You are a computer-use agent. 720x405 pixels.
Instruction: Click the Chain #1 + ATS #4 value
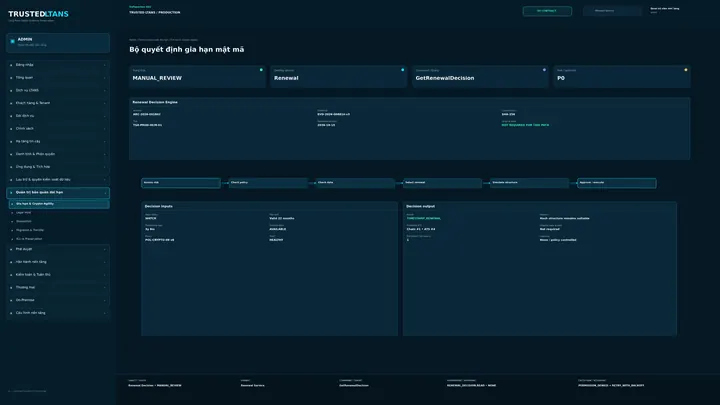(421, 229)
